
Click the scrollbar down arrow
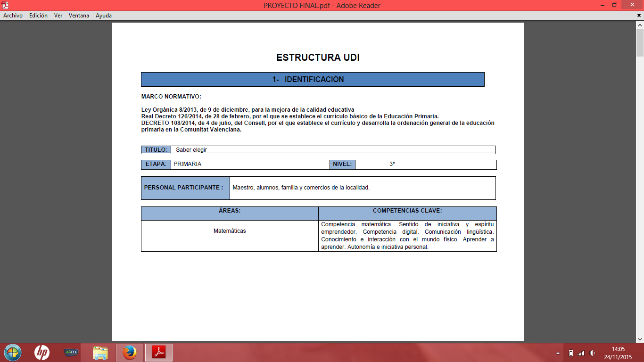640,339
